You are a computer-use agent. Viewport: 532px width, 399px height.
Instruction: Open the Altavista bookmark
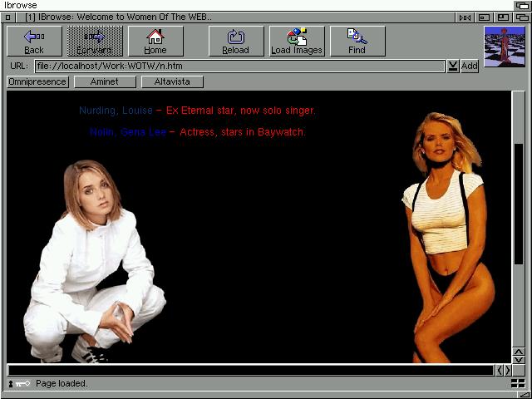click(172, 81)
